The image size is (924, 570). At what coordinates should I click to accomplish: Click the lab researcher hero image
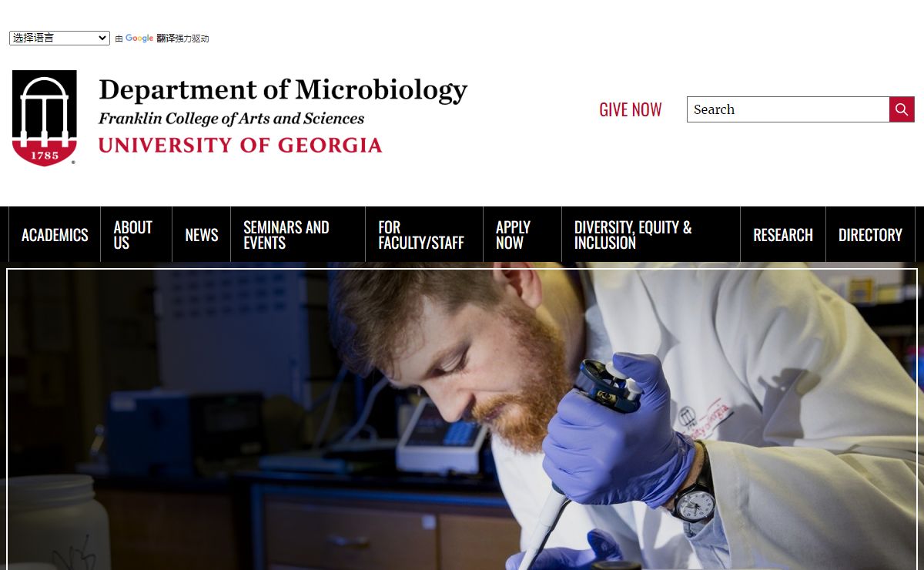[x=462, y=419]
